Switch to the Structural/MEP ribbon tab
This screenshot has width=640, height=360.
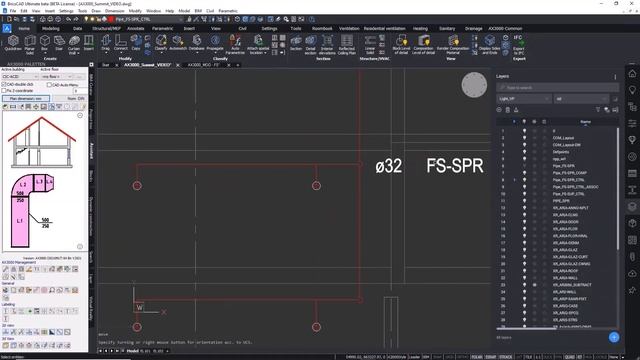(106, 29)
